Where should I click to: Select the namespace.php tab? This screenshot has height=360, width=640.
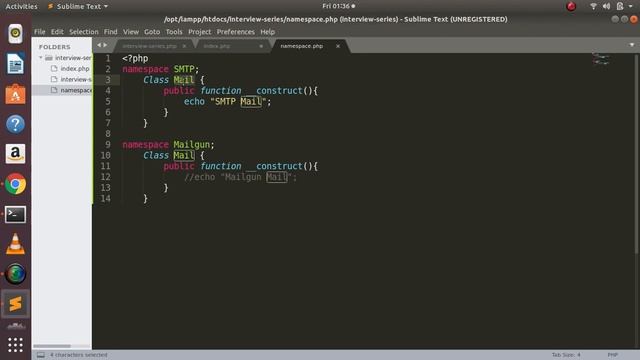[x=302, y=46]
